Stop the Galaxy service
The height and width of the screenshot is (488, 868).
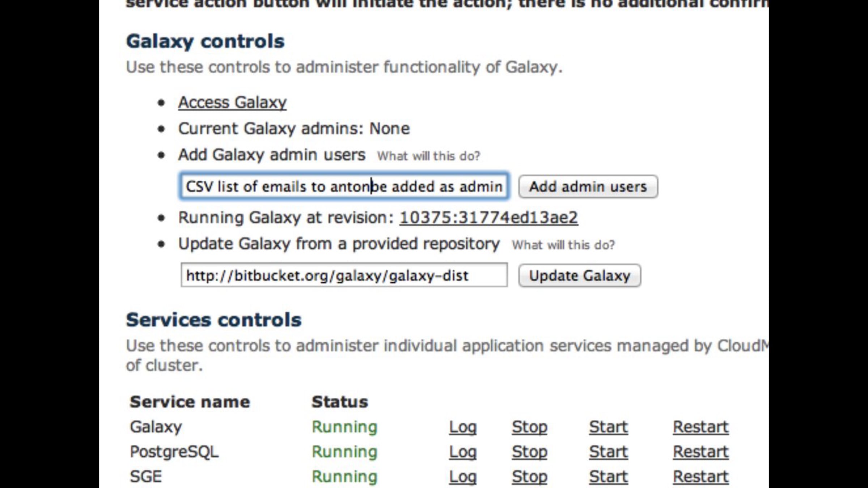pyautogui.click(x=529, y=427)
